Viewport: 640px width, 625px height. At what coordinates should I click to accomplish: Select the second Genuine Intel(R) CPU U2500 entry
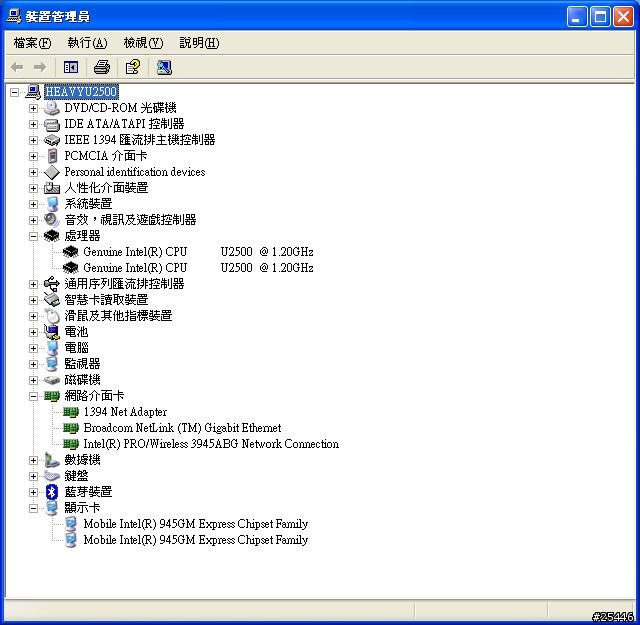click(x=198, y=268)
